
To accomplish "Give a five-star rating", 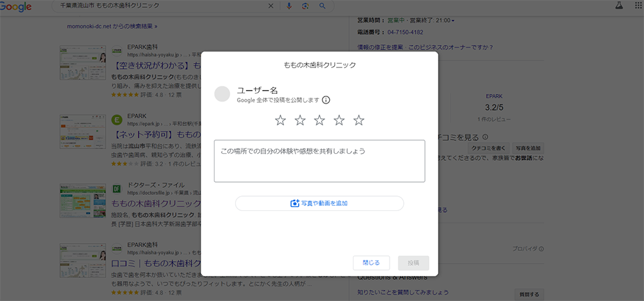I will pyautogui.click(x=359, y=120).
